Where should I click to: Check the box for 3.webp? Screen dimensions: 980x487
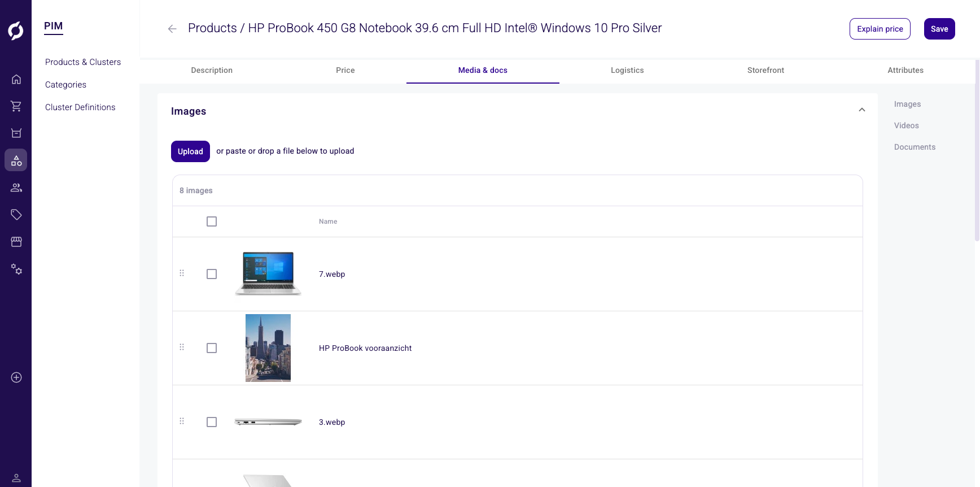[212, 422]
